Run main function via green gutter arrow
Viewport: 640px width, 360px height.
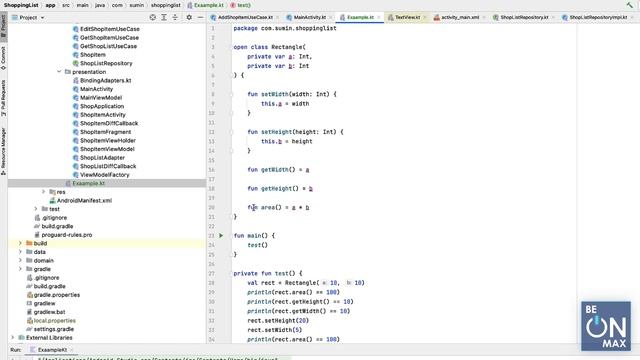[x=221, y=236]
